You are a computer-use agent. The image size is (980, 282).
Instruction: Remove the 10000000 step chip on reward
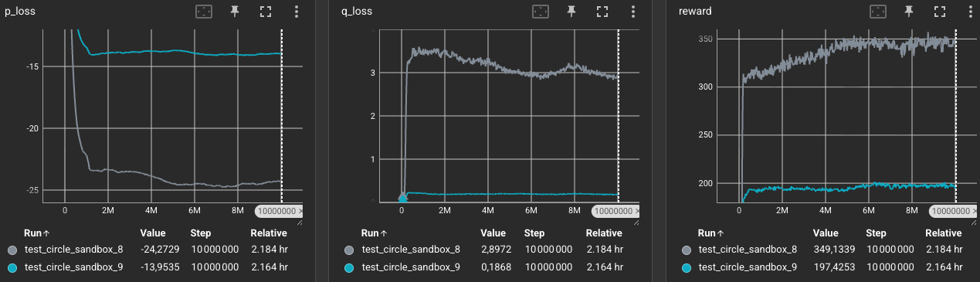pos(975,211)
